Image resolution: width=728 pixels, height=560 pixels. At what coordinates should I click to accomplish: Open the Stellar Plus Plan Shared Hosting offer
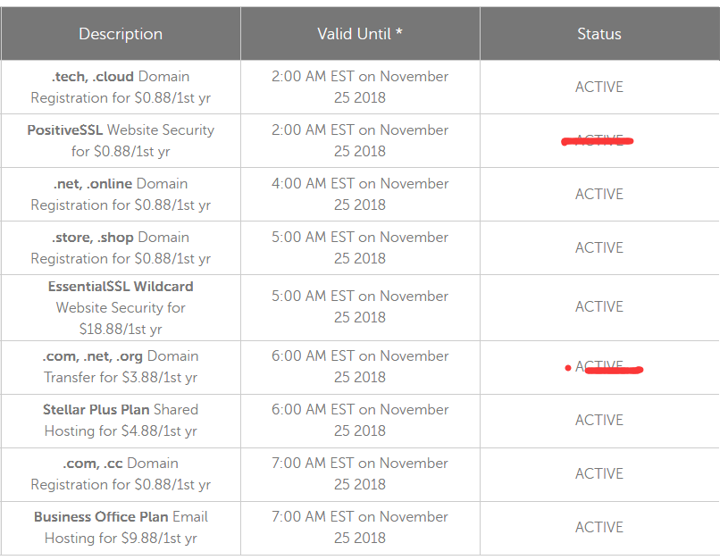point(121,420)
